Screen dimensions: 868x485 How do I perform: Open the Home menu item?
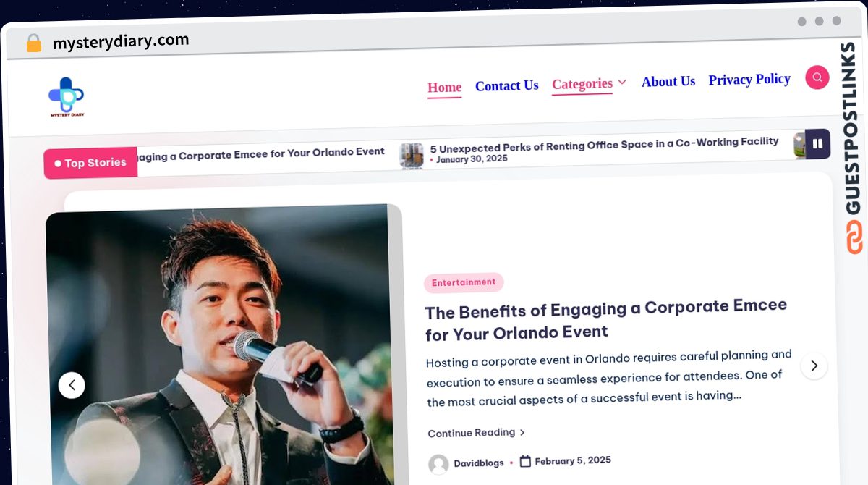tap(444, 88)
